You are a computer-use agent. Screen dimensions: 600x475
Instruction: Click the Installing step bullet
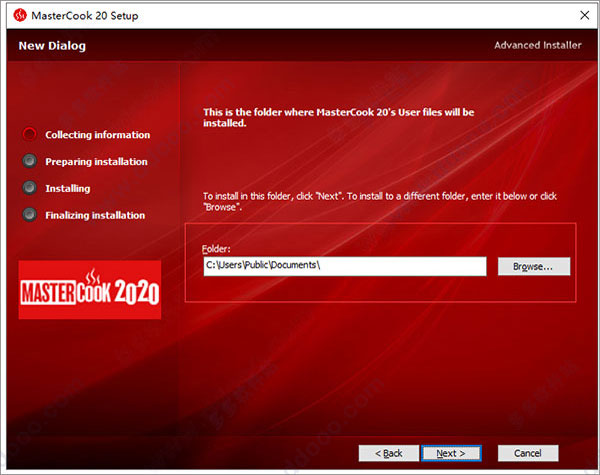click(29, 188)
